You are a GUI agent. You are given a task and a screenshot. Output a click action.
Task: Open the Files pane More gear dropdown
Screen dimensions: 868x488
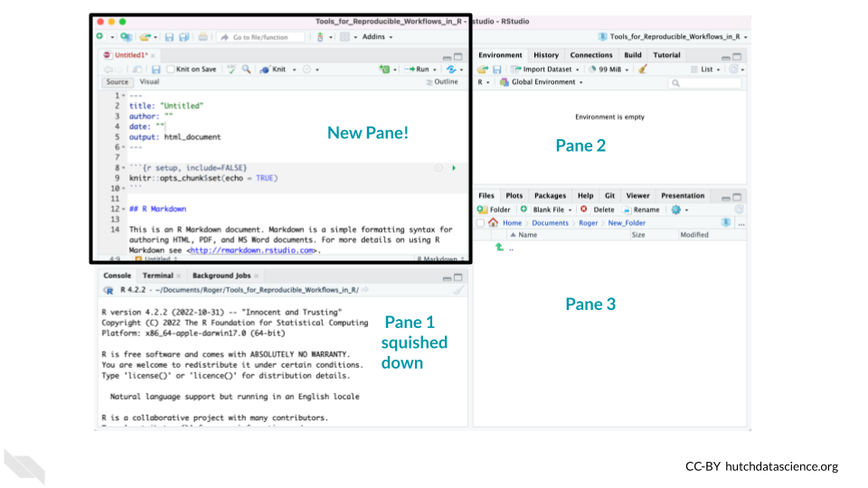(680, 210)
